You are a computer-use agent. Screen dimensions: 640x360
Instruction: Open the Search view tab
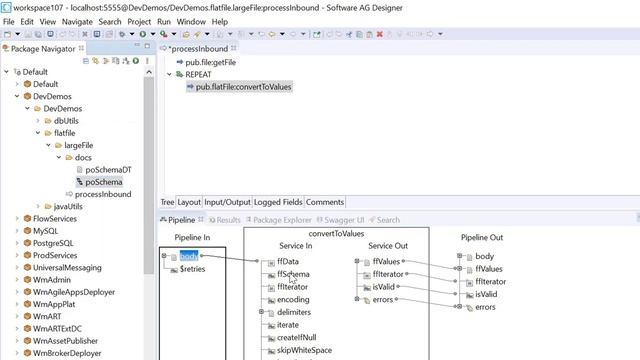[384, 220]
